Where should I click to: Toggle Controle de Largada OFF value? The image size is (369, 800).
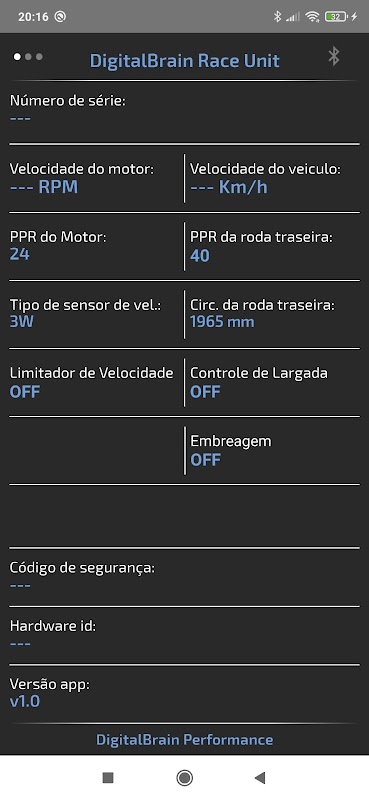[x=205, y=392]
